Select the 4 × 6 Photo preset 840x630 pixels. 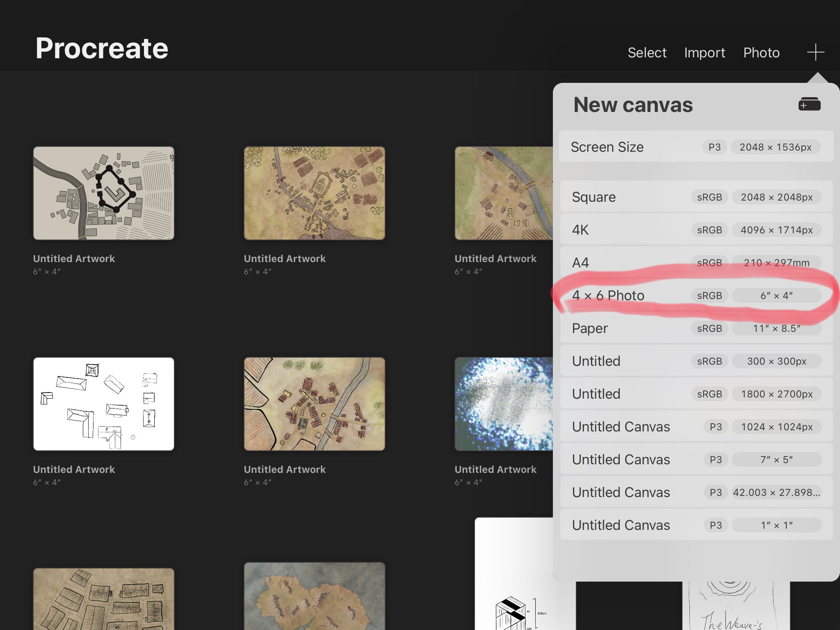tap(696, 295)
